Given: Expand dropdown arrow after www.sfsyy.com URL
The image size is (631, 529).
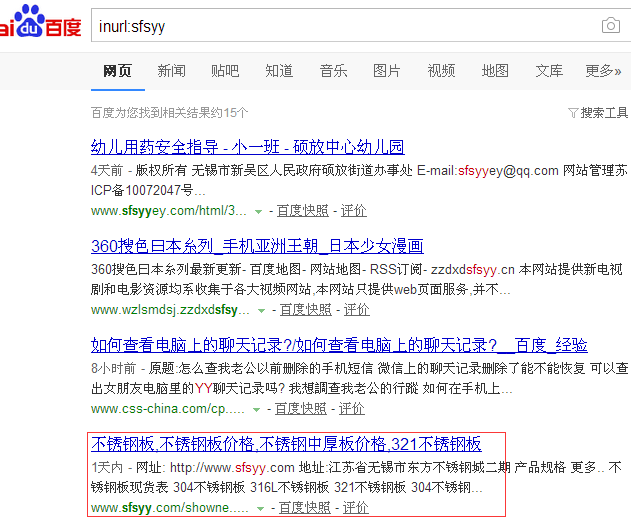Looking at the screenshot, I should tap(260, 509).
